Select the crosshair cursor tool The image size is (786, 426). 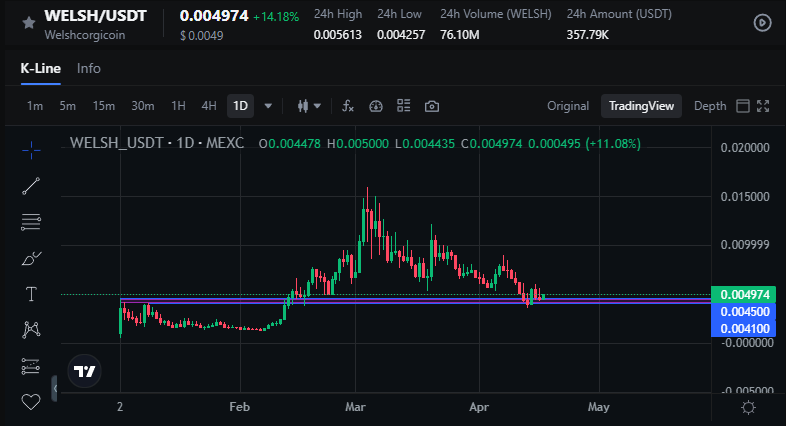coord(31,150)
